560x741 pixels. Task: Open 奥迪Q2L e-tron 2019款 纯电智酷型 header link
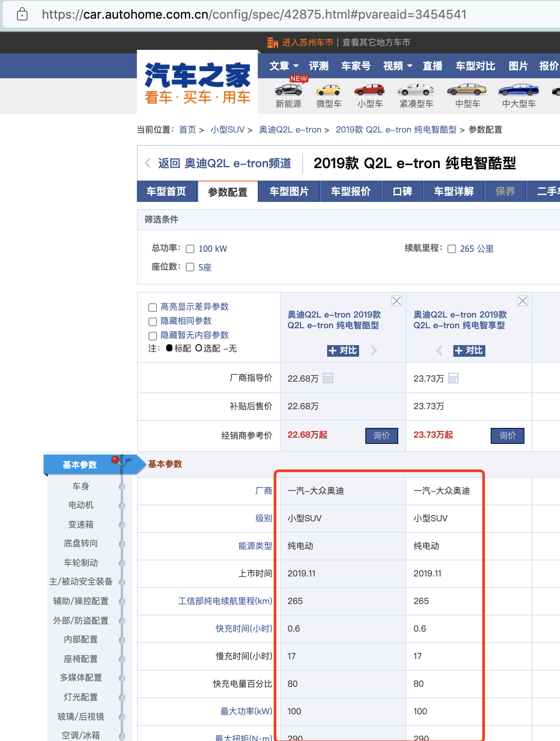coord(334,320)
